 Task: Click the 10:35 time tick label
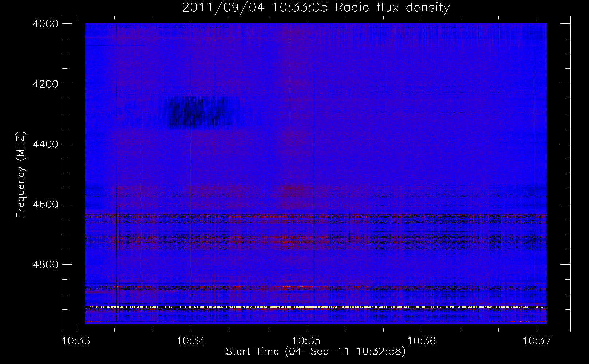tap(307, 341)
